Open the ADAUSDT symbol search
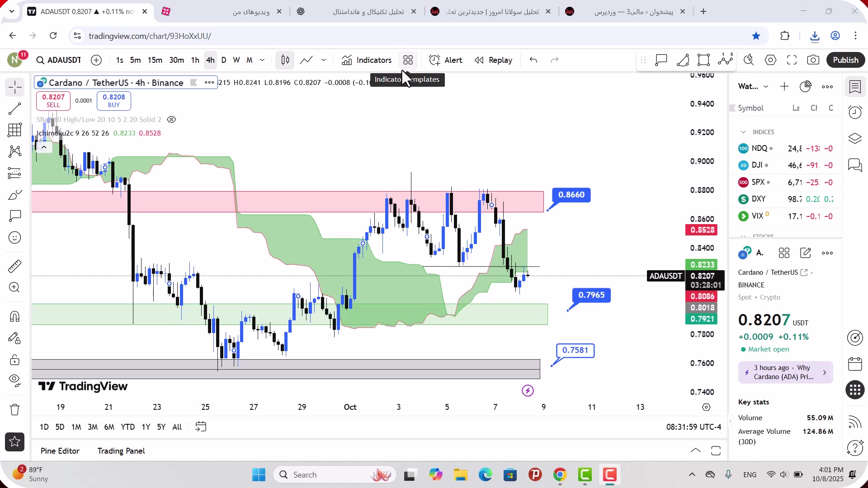 [x=59, y=60]
